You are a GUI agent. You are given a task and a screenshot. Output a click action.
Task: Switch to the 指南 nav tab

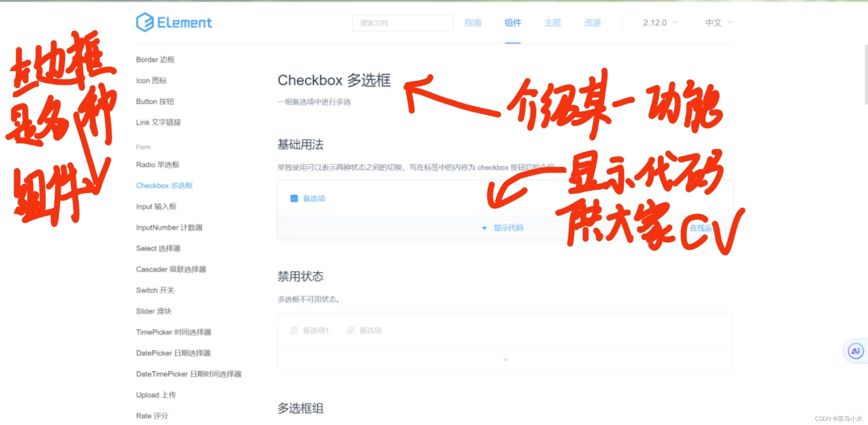point(473,23)
